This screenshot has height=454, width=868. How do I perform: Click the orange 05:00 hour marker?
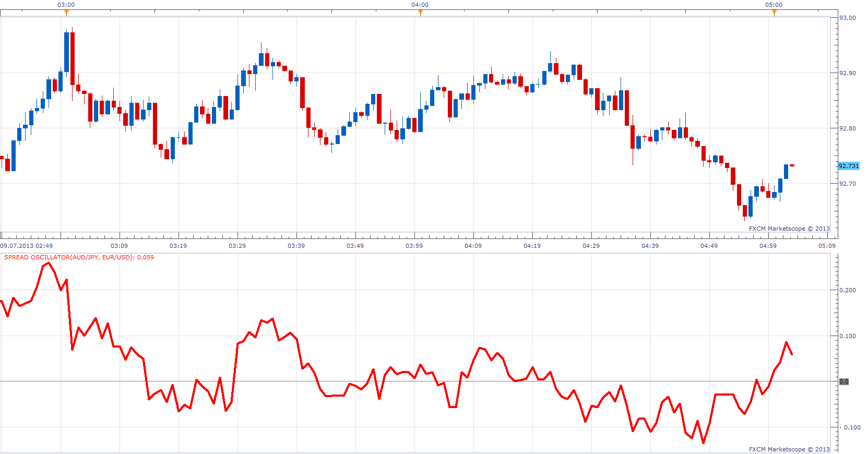coord(774,13)
